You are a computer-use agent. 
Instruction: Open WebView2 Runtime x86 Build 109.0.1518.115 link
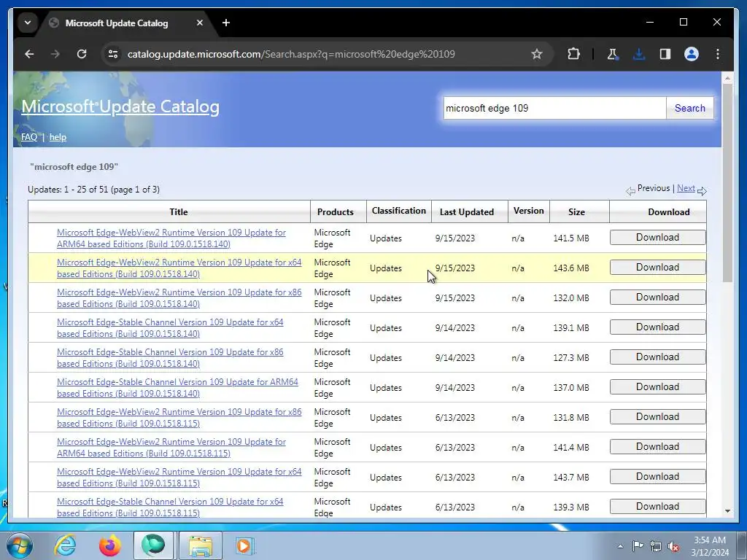coord(179,418)
